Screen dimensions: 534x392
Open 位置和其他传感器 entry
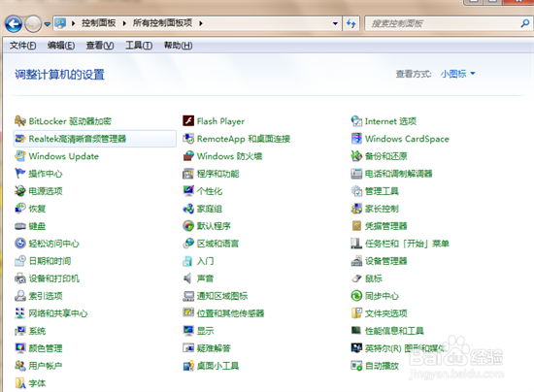tap(230, 313)
